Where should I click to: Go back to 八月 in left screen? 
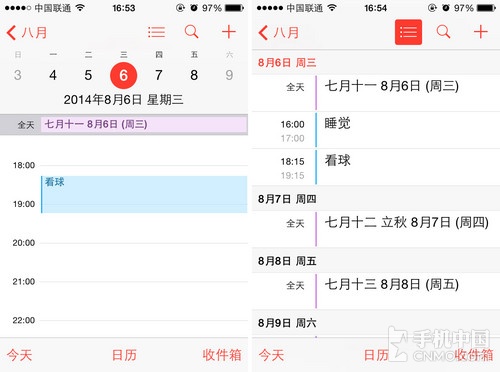(27, 33)
